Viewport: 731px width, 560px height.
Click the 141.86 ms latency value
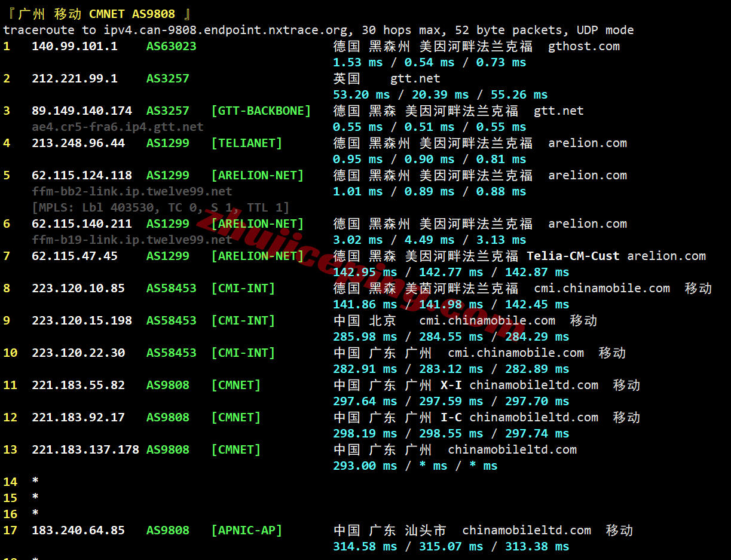[x=365, y=304]
